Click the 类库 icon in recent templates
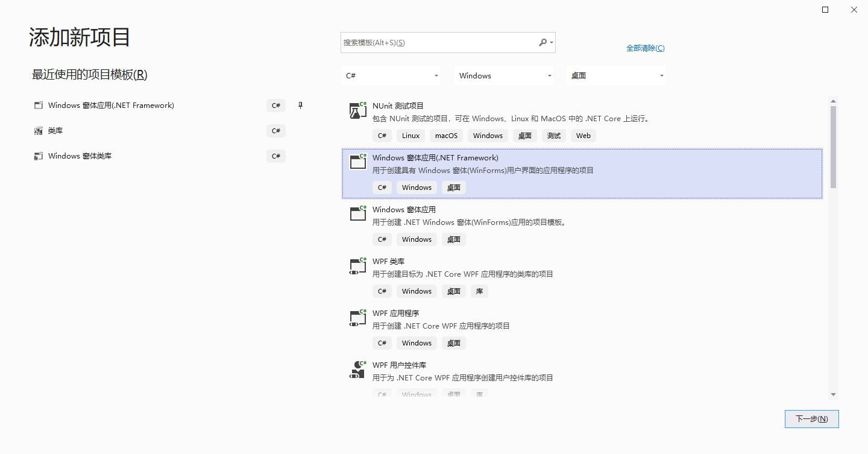This screenshot has width=868, height=454. (38, 130)
